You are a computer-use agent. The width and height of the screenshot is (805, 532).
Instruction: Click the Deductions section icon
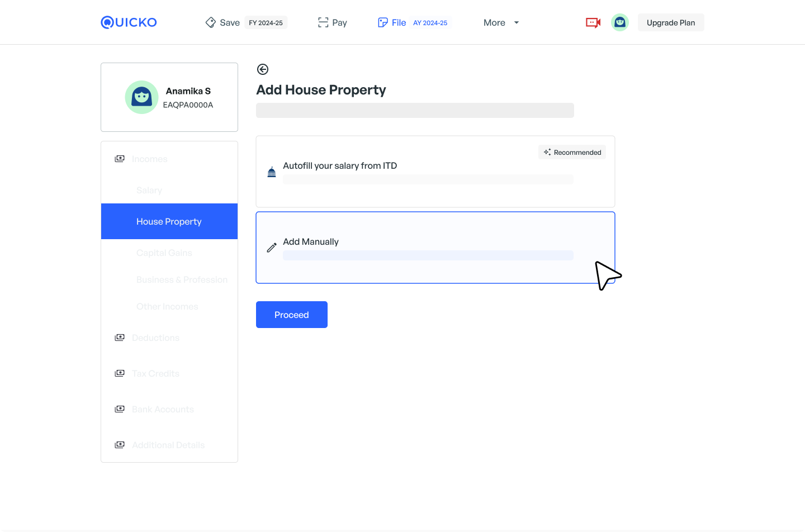click(x=120, y=338)
